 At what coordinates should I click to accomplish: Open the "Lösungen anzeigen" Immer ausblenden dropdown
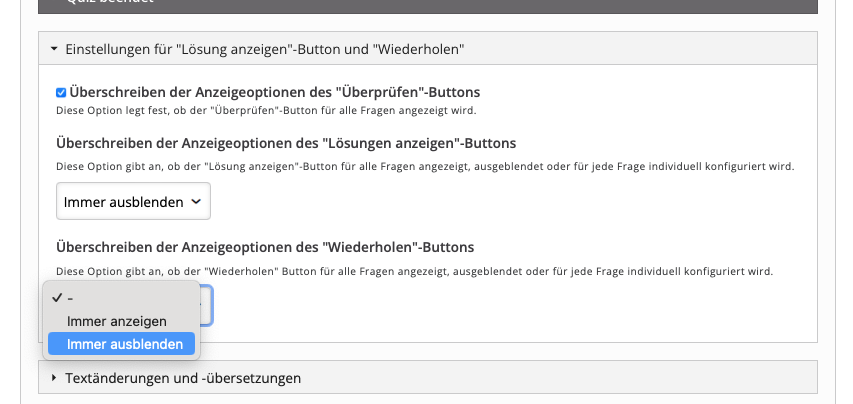point(133,202)
